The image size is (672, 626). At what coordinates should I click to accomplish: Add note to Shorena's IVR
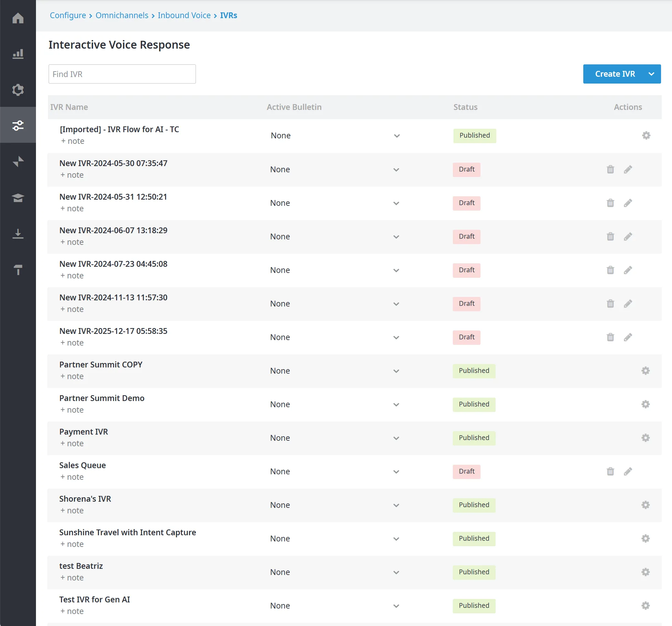72,511
